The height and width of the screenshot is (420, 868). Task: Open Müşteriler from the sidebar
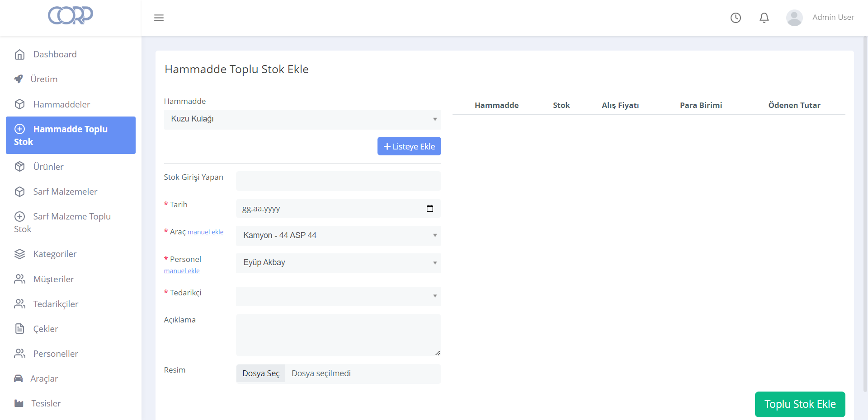pyautogui.click(x=53, y=279)
